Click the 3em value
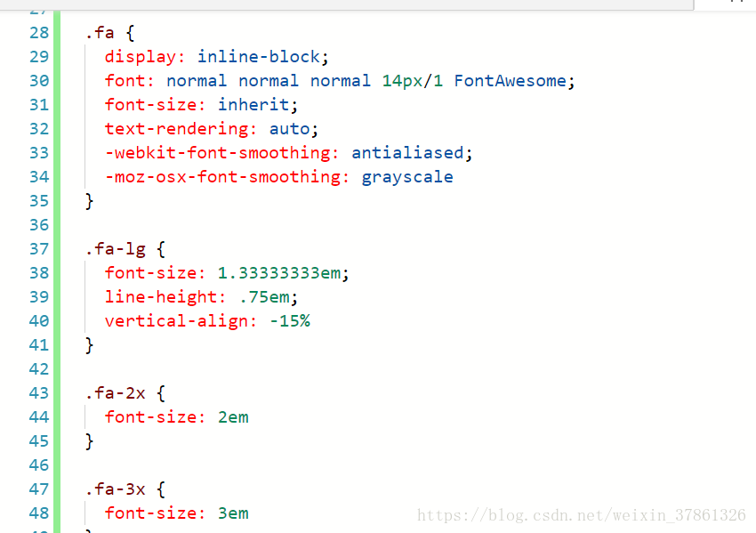The width and height of the screenshot is (756, 533). point(233,513)
